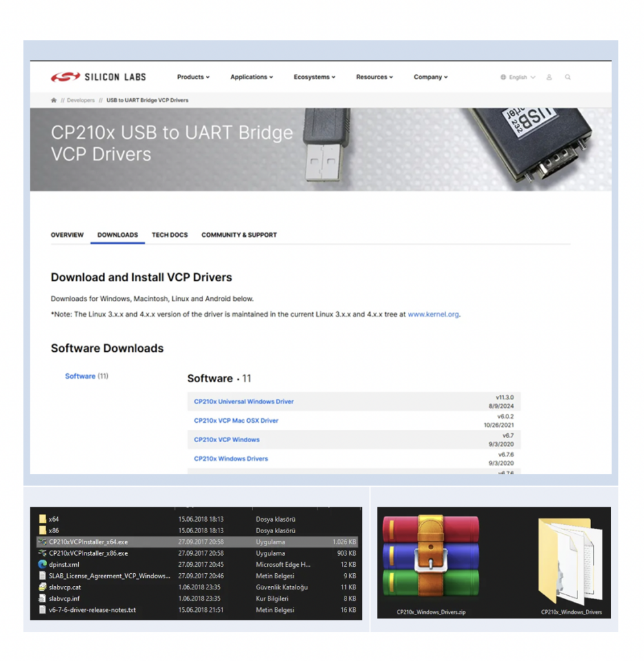Screen dimensions: 644x661
Task: Click dpinst.xml Edge file icon
Action: (x=42, y=564)
